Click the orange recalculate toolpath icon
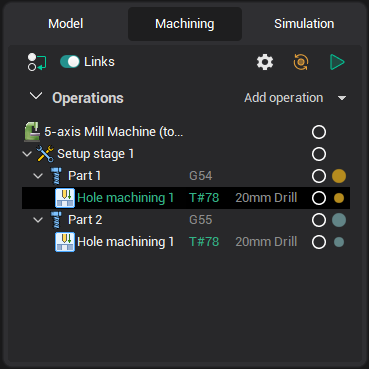Image resolution: width=369 pixels, height=369 pixels. pos(301,62)
